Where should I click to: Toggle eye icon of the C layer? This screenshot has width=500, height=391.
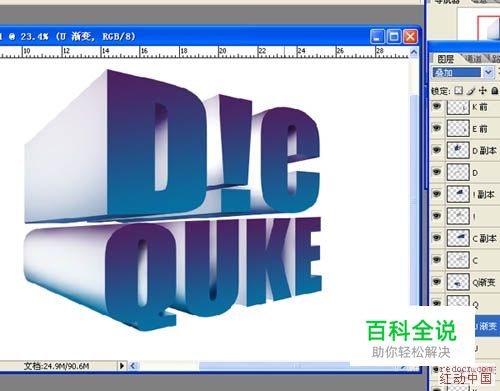[x=437, y=260]
